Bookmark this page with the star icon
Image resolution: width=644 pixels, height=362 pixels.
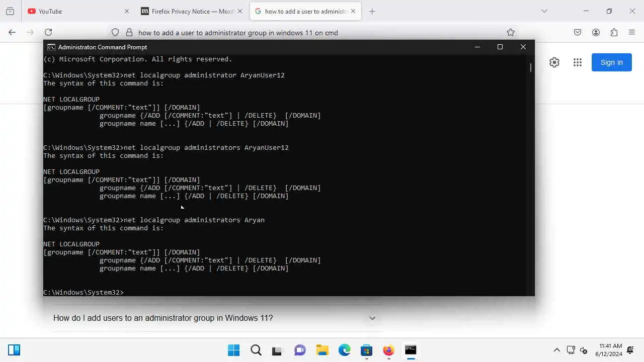(511, 32)
